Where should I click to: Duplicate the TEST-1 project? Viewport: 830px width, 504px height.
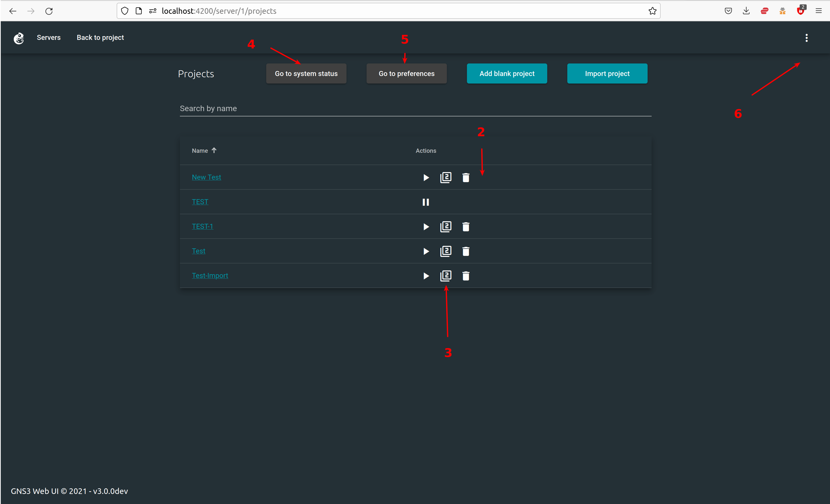446,227
